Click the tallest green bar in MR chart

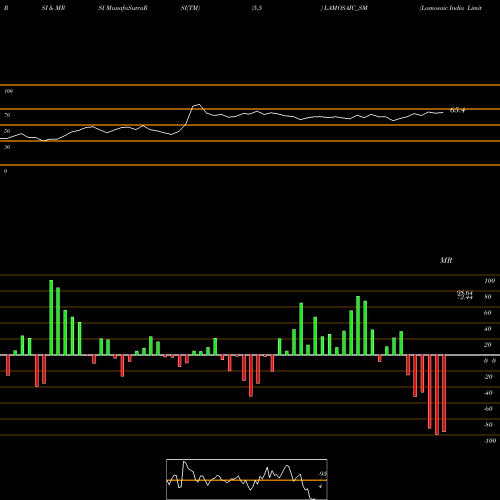[x=51, y=318]
